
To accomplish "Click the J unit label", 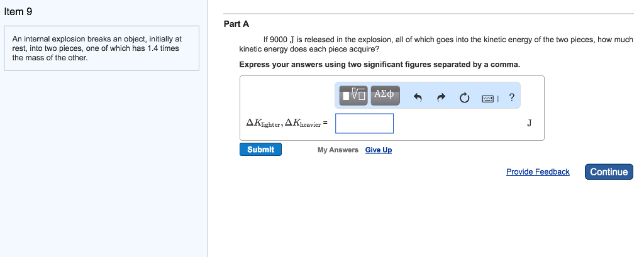I will [x=530, y=123].
